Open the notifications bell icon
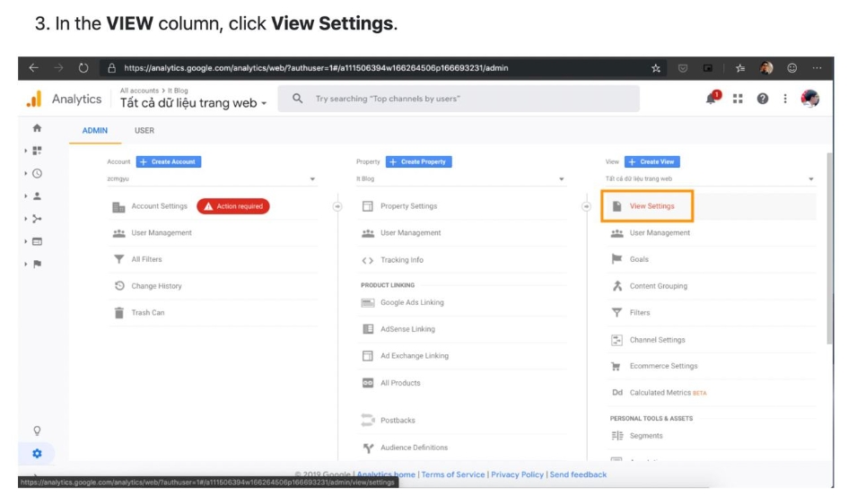 click(x=712, y=99)
